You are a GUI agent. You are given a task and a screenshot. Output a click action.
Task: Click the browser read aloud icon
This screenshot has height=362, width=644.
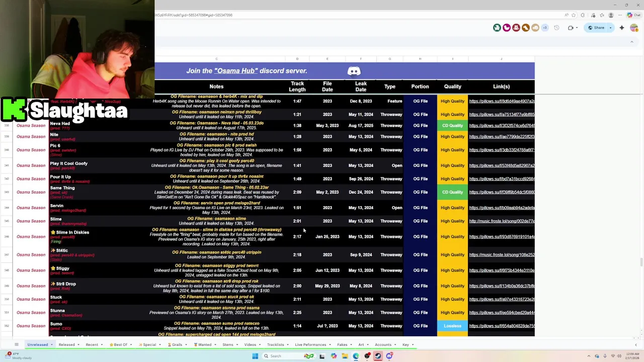pyautogui.click(x=566, y=15)
